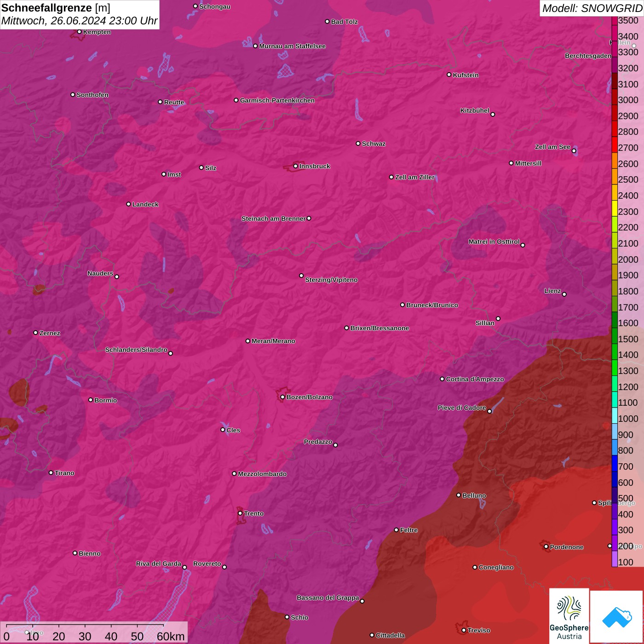Click the Innsbruck city marker
The image size is (644, 644).
coord(296,166)
